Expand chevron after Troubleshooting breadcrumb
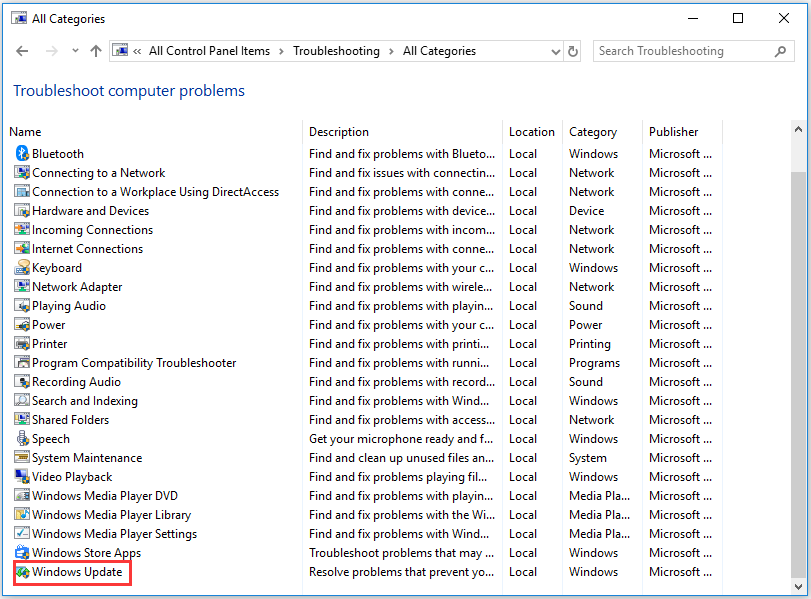 click(x=391, y=51)
